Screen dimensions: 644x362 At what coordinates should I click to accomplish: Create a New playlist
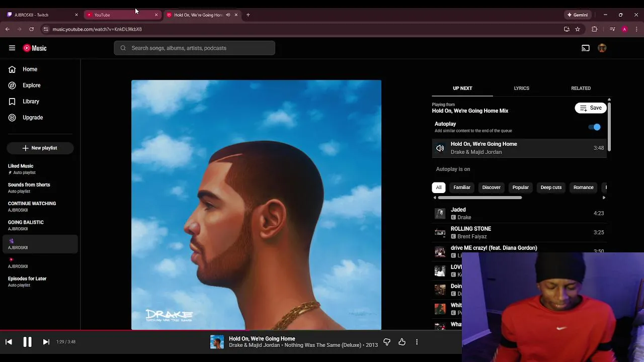(40, 148)
